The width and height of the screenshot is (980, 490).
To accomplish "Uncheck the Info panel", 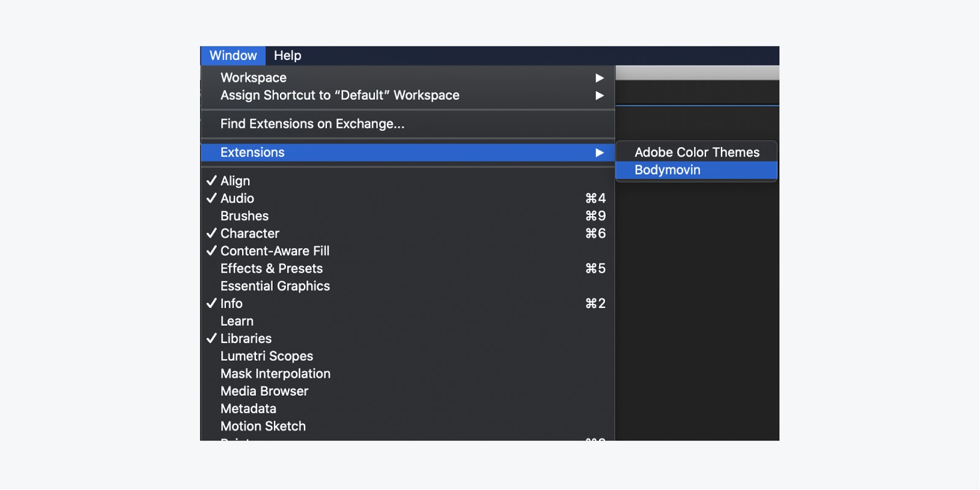I will pyautogui.click(x=231, y=304).
